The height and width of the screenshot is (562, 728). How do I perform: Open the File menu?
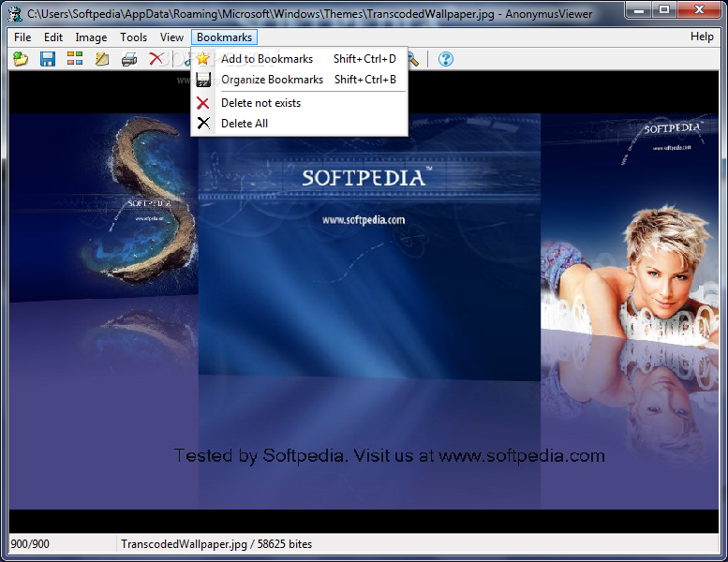[x=22, y=37]
